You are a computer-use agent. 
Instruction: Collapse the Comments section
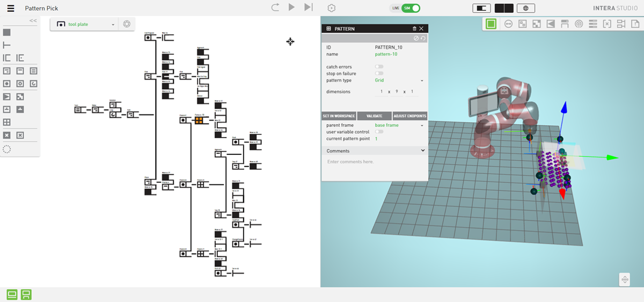point(423,151)
